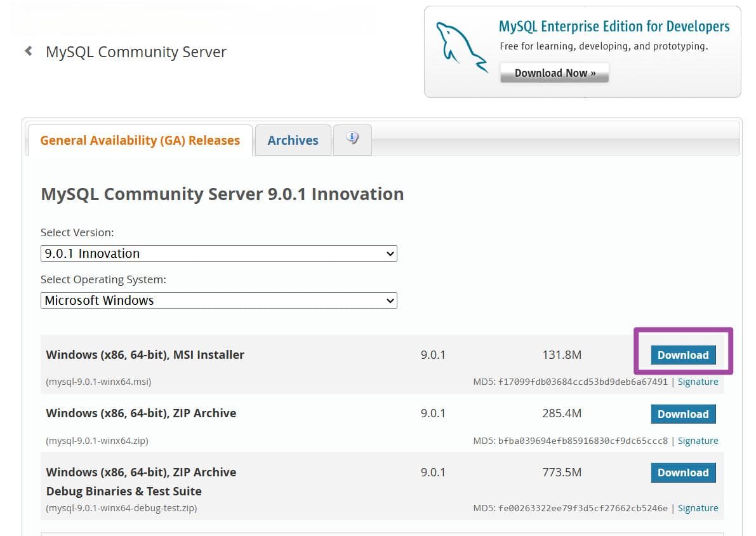Click the MySQL dolphin logo in the banner
756x536 pixels.
[462, 47]
